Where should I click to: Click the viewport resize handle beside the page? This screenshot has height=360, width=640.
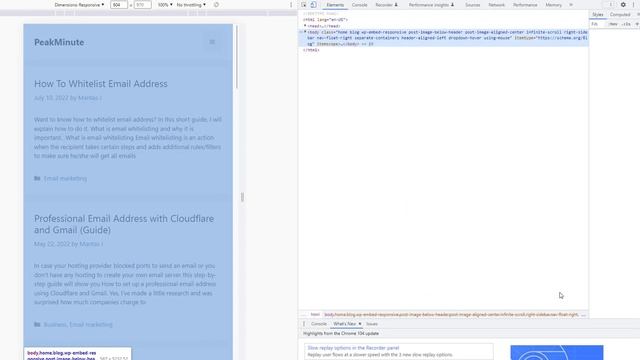click(x=242, y=198)
